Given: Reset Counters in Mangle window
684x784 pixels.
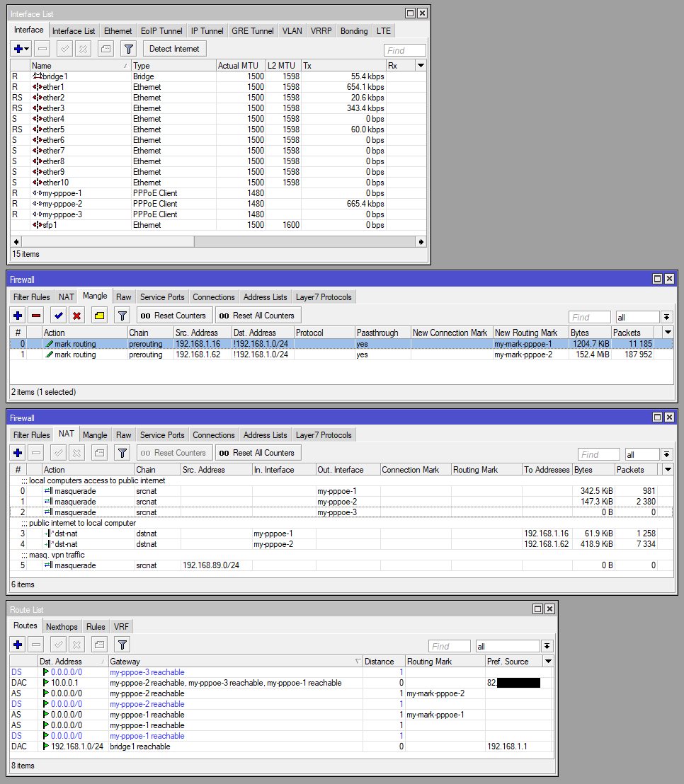Looking at the screenshot, I should 173,316.
